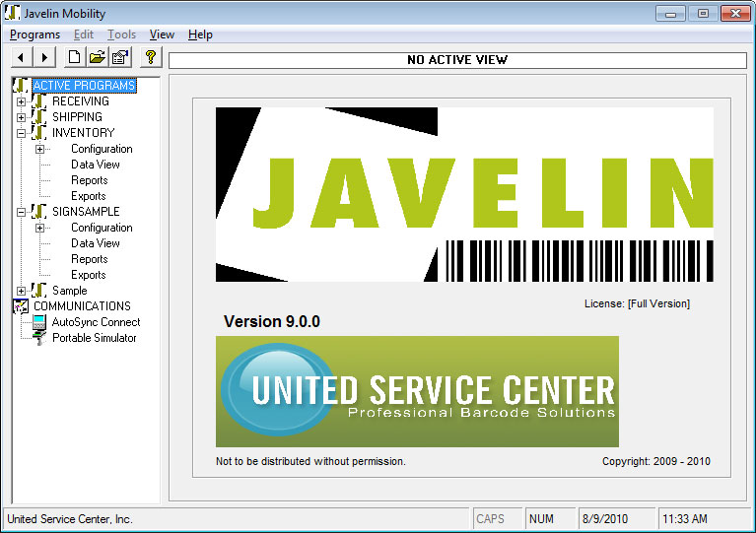Click the Javelin icon beside ACTIVE PROGRAMS
Screen dimensions: 756x533
click(x=21, y=86)
